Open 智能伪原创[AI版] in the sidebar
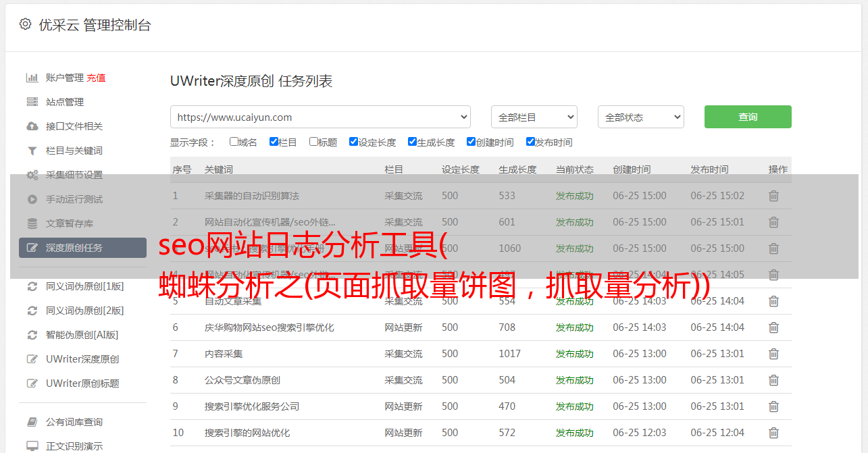Image resolution: width=868 pixels, height=453 pixels. 82,335
